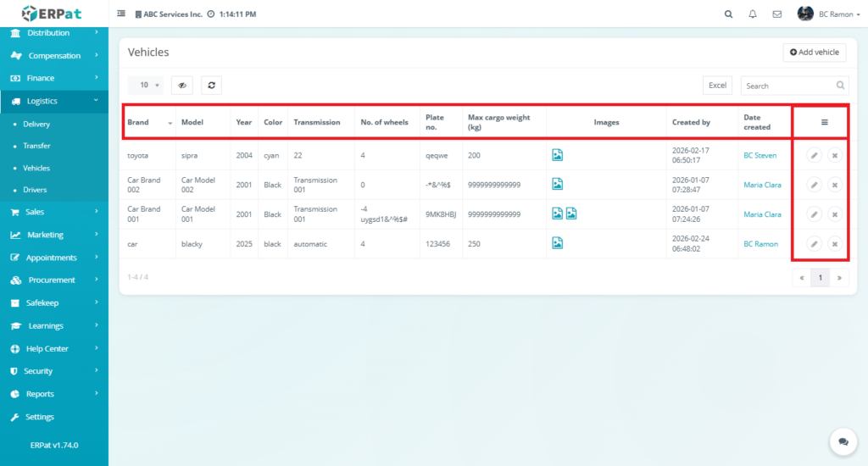Click the Search input field
Image resolution: width=868 pixels, height=466 pixels.
(787, 86)
